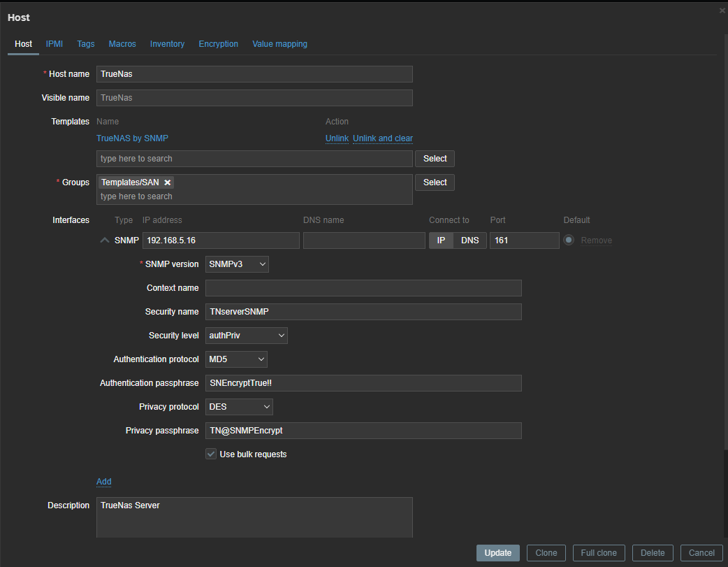The image size is (728, 567).
Task: Choose a different Privacy protocol
Action: [240, 407]
